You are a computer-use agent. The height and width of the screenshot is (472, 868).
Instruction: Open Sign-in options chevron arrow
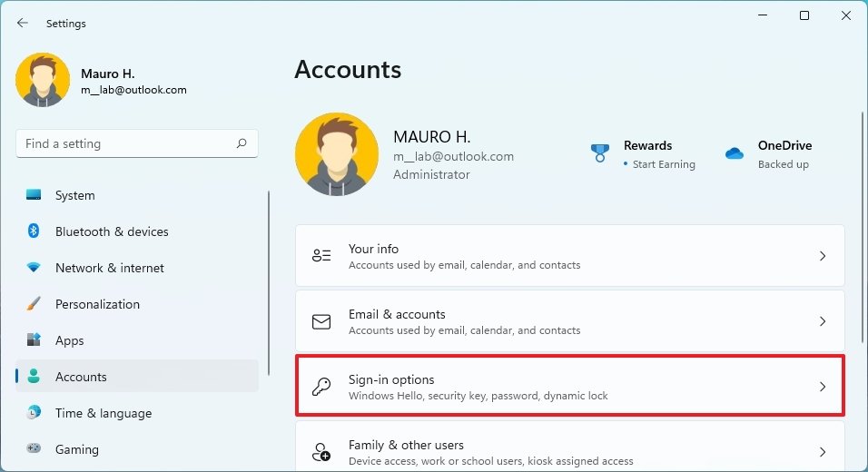pos(823,387)
